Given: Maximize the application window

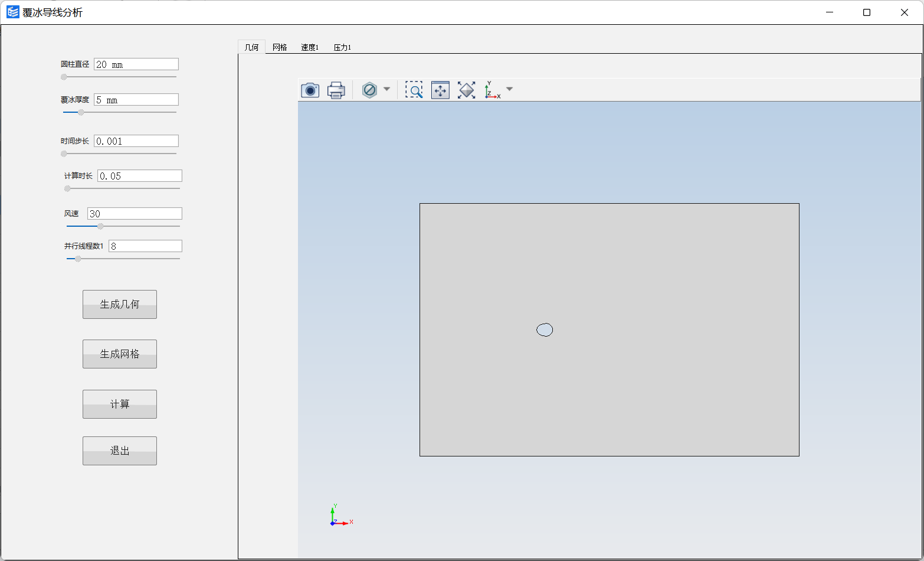Looking at the screenshot, I should (867, 12).
